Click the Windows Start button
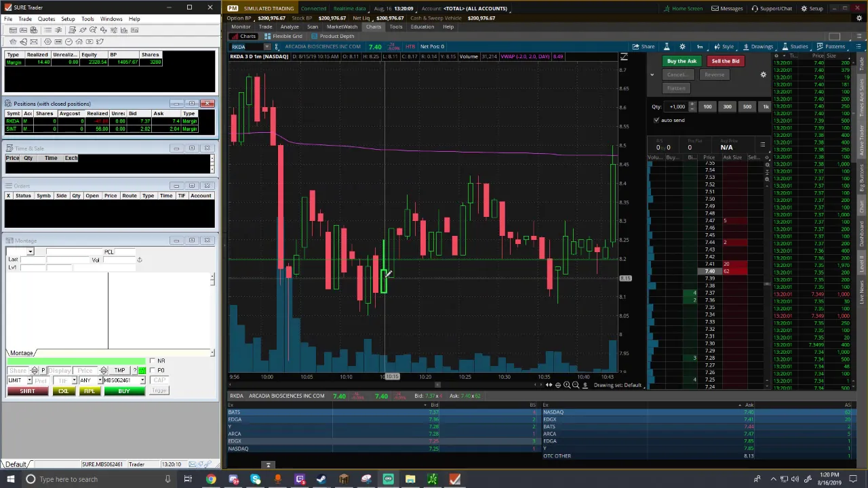Screen dimensions: 868x488 tap(10, 479)
